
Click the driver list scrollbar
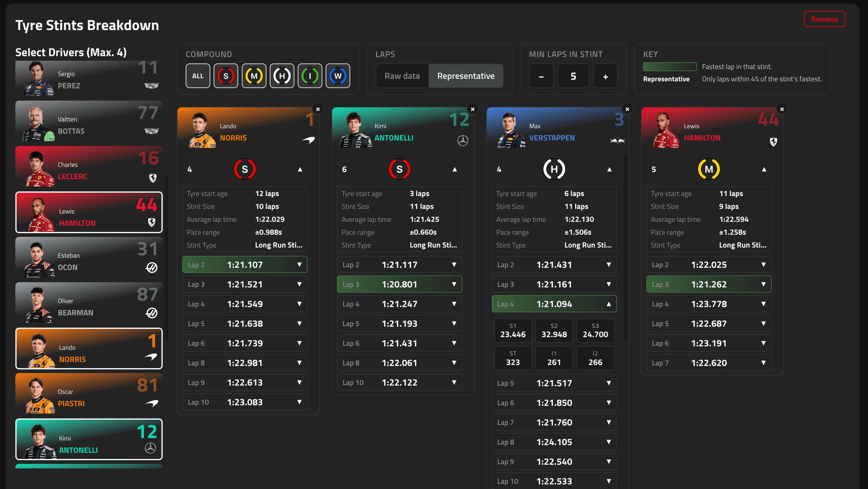pyautogui.click(x=166, y=258)
